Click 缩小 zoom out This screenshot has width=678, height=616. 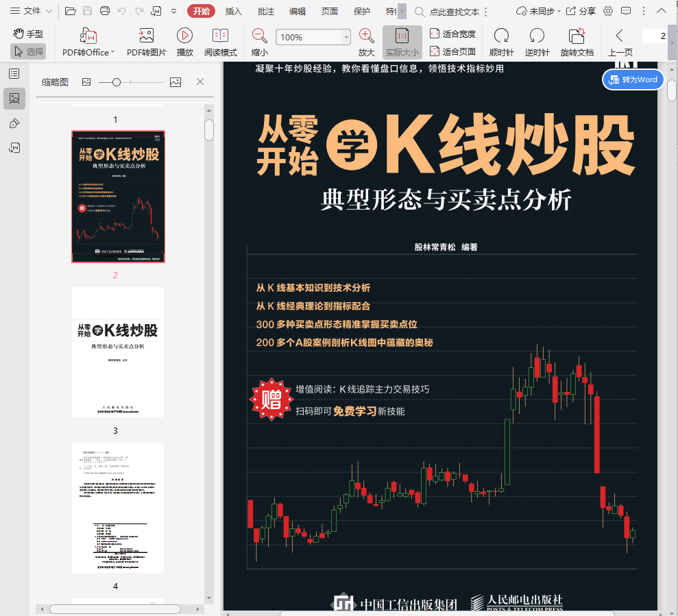(259, 42)
